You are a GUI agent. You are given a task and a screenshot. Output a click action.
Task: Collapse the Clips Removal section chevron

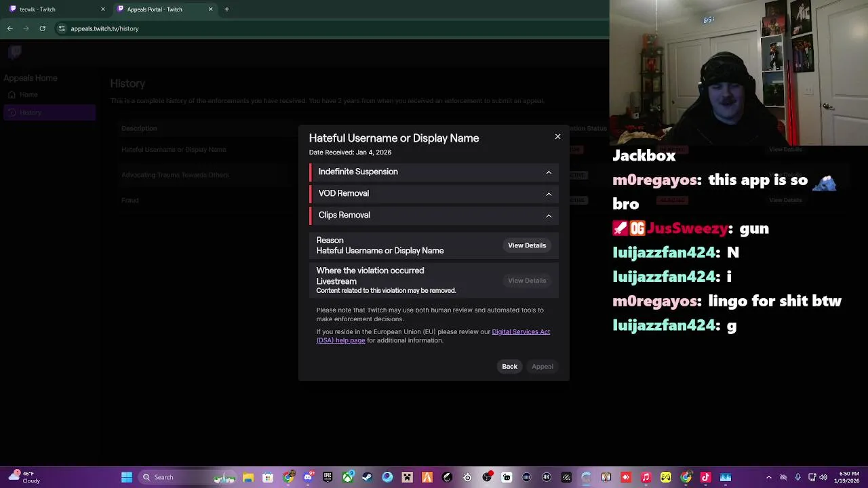click(549, 216)
